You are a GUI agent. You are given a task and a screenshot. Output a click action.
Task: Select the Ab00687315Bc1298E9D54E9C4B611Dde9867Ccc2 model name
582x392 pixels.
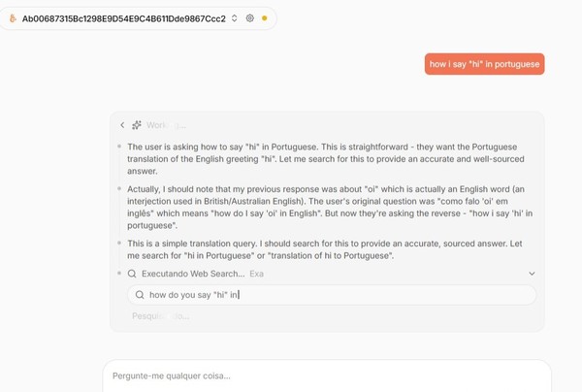point(123,18)
